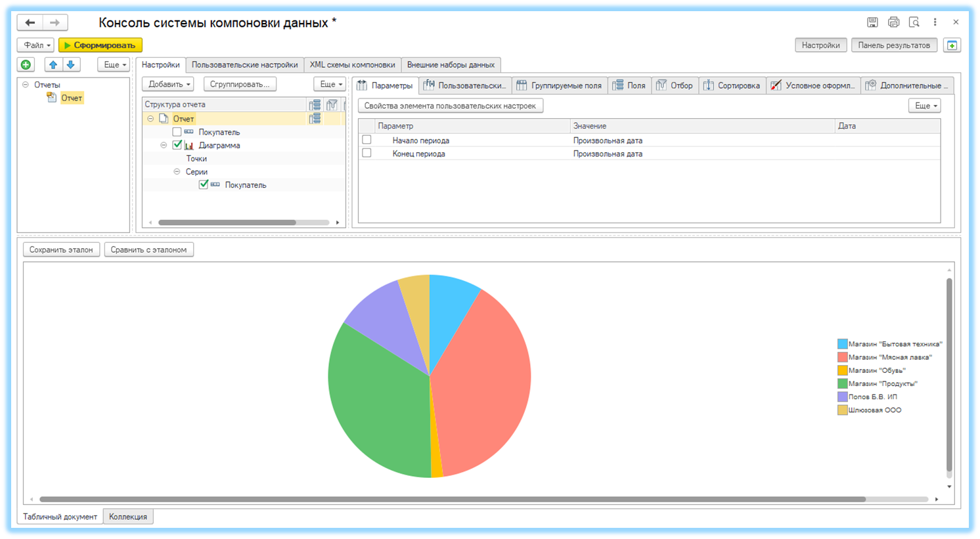This screenshot has height=539, width=980.
Task: Click the horizontal scrollbar under the structure tree
Action: (227, 223)
